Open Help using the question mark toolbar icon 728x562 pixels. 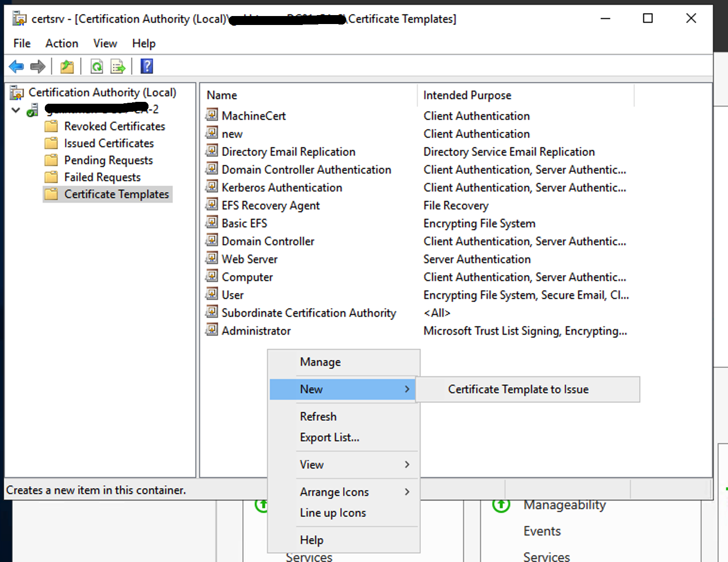point(146,66)
